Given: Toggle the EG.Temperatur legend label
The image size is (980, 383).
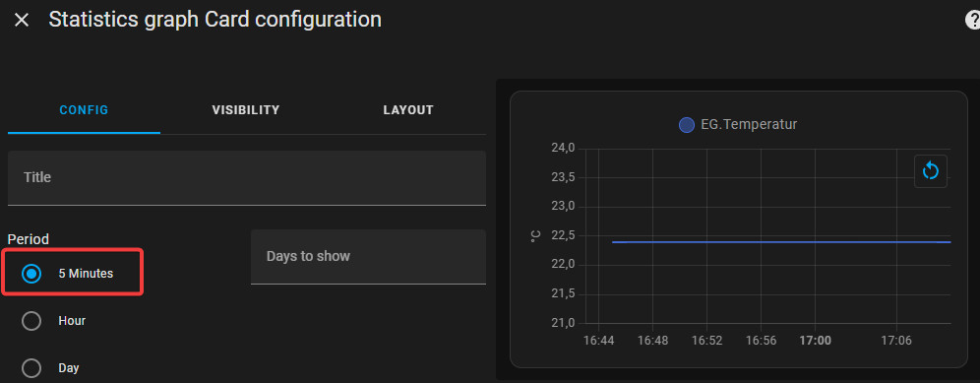Looking at the screenshot, I should click(x=749, y=124).
